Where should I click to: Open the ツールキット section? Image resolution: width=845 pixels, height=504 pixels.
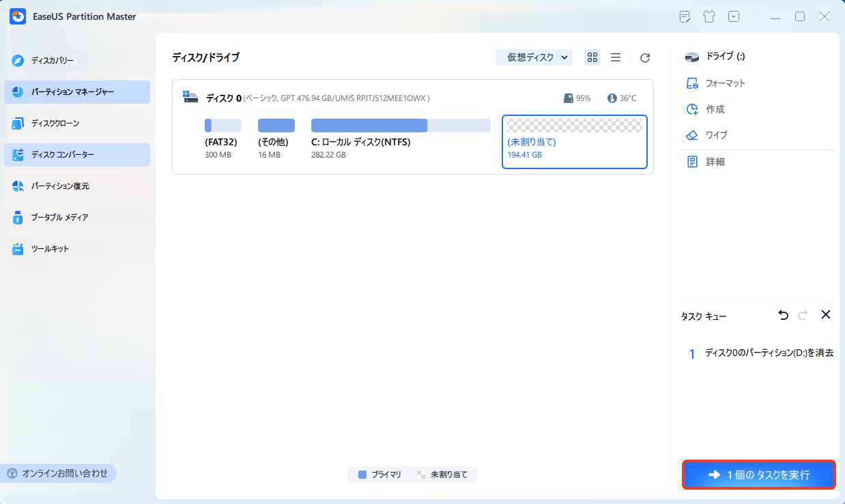coord(50,249)
